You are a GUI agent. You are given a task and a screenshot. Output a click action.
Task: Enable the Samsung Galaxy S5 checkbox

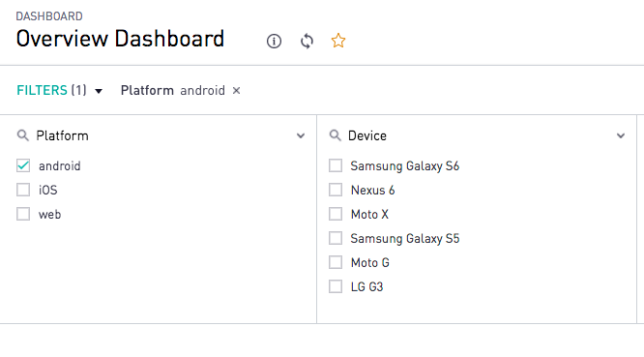pyautogui.click(x=336, y=238)
